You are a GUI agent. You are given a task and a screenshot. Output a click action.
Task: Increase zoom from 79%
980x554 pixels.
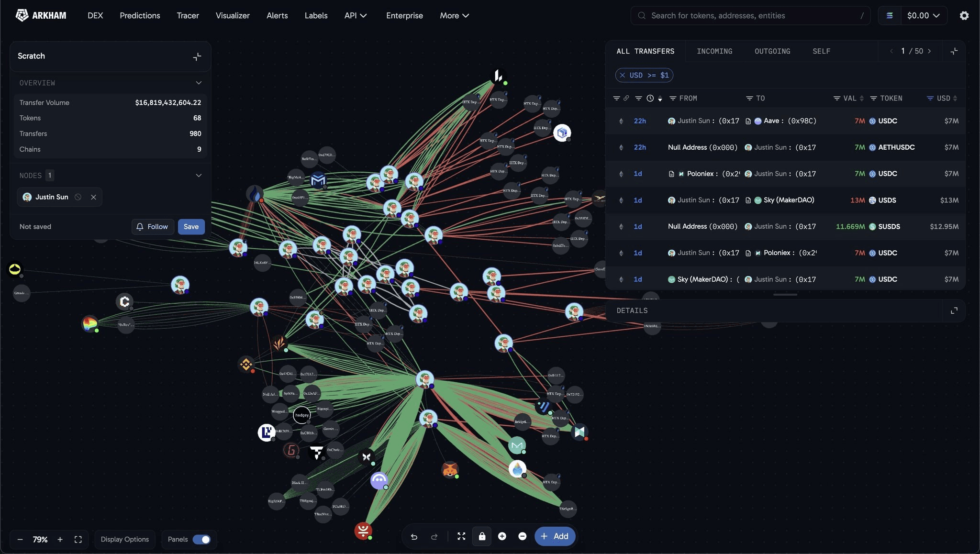[x=60, y=540]
